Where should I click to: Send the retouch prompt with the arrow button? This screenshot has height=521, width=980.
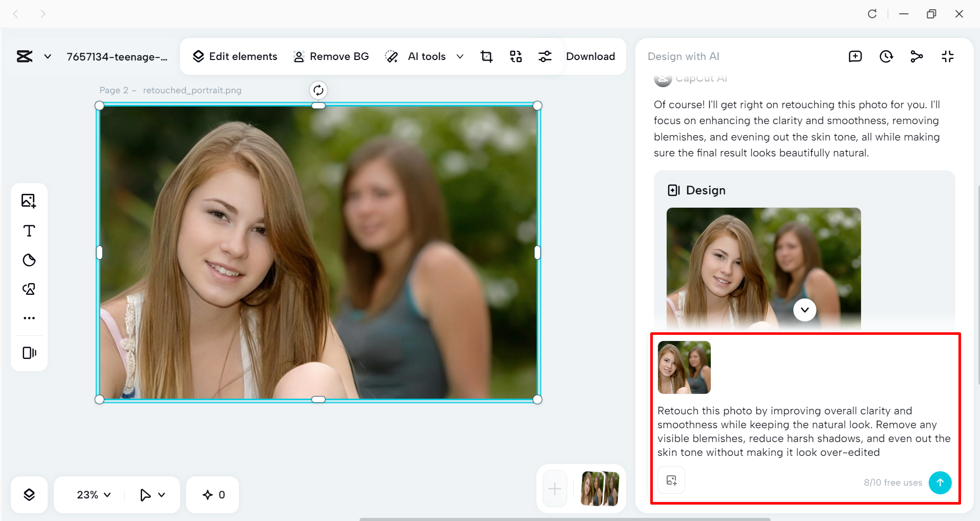pyautogui.click(x=940, y=483)
